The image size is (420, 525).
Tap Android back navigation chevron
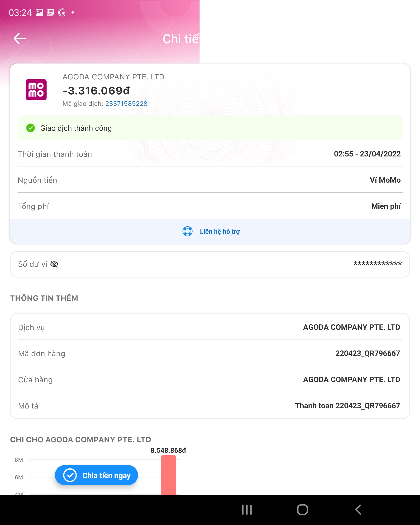point(358,509)
